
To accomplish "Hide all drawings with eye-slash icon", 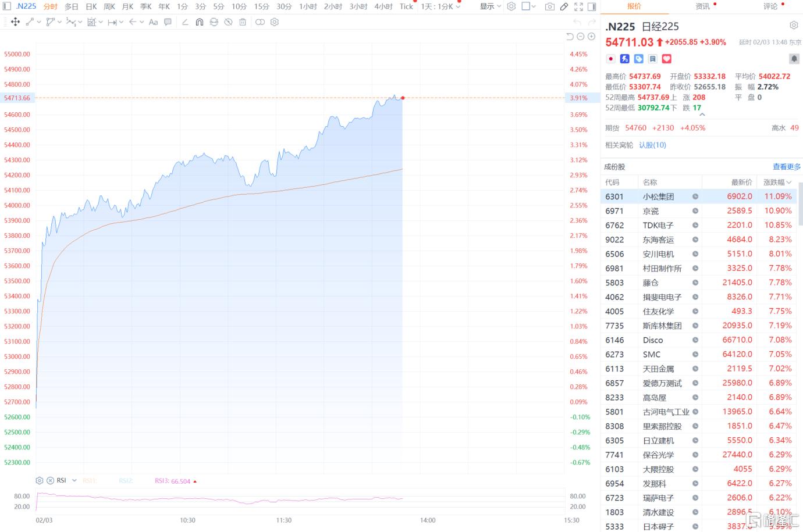I will 228,22.
